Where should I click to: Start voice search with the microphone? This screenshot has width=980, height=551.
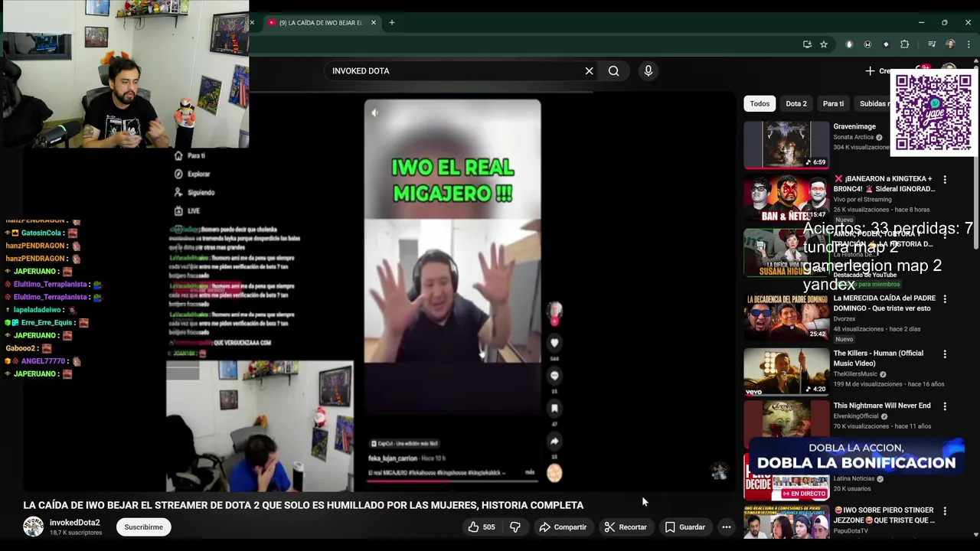648,70
